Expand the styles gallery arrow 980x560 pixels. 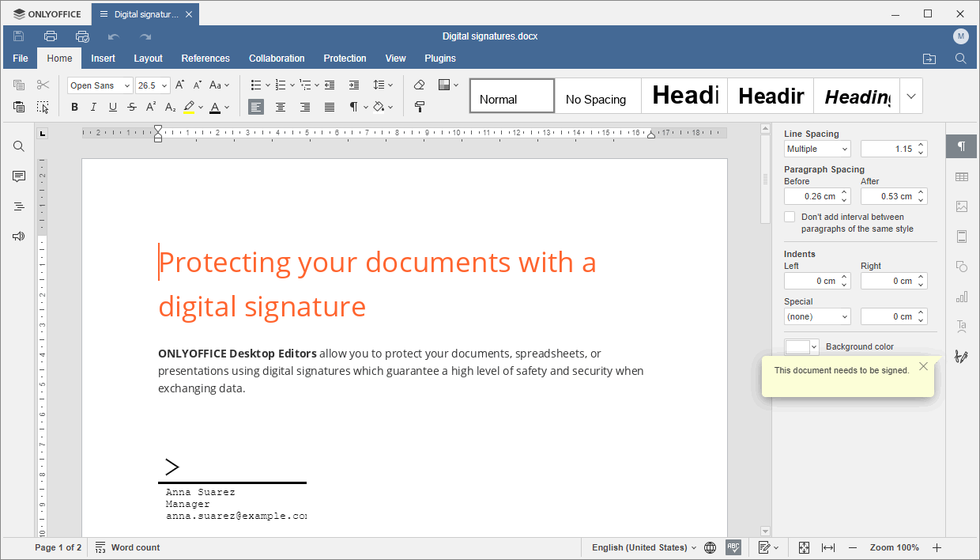coord(911,96)
